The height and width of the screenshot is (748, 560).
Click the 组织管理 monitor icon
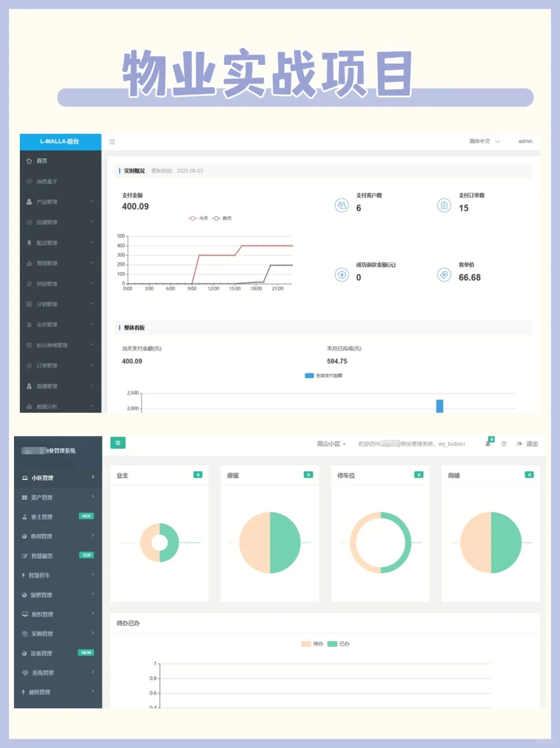[24, 614]
